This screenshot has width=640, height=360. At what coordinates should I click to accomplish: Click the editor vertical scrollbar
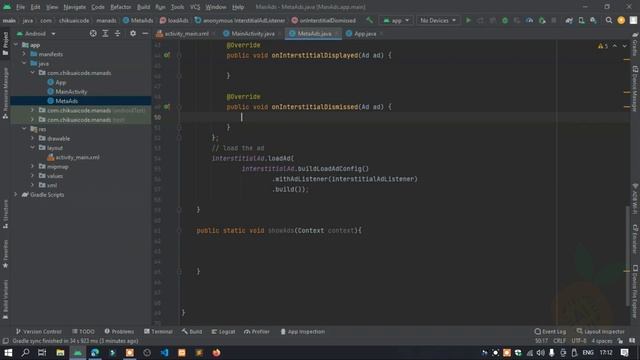point(628,256)
